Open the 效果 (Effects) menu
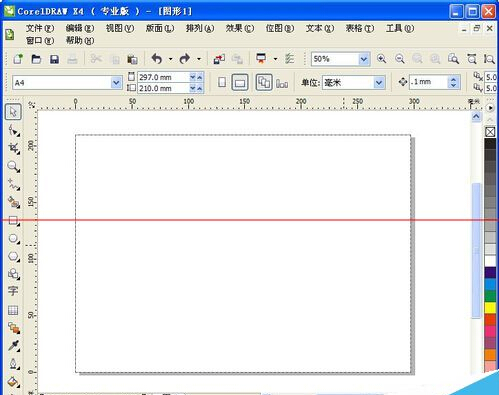This screenshot has width=499, height=395. coord(240,28)
